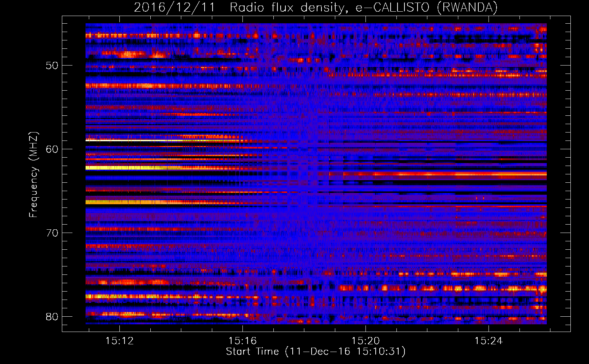The height and width of the screenshot is (364, 589).
Task: Click the date '2016/12/11' in the title
Action: pos(174,7)
